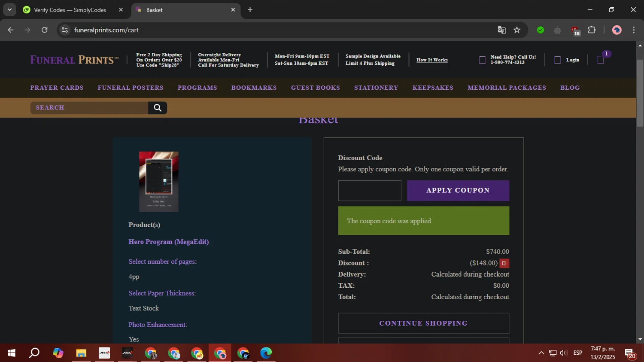Screen dimensions: 644x362
Task: Open the Copilot taskbar icon
Action: (x=58, y=353)
